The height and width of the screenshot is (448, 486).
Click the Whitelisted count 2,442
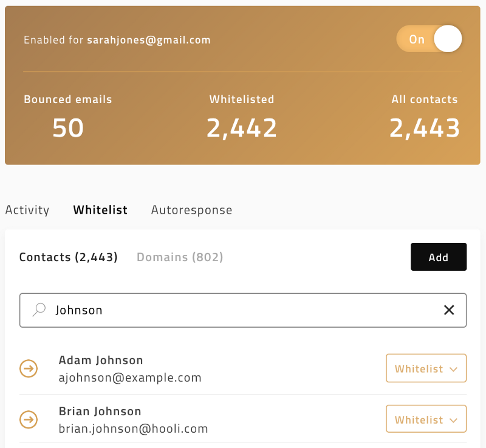pyautogui.click(x=241, y=128)
